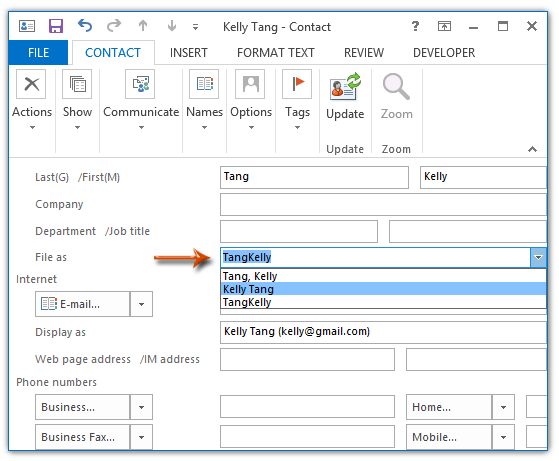Viewport: 559px width, 461px height.
Task: Open the Tags flag icon
Action: 297,84
